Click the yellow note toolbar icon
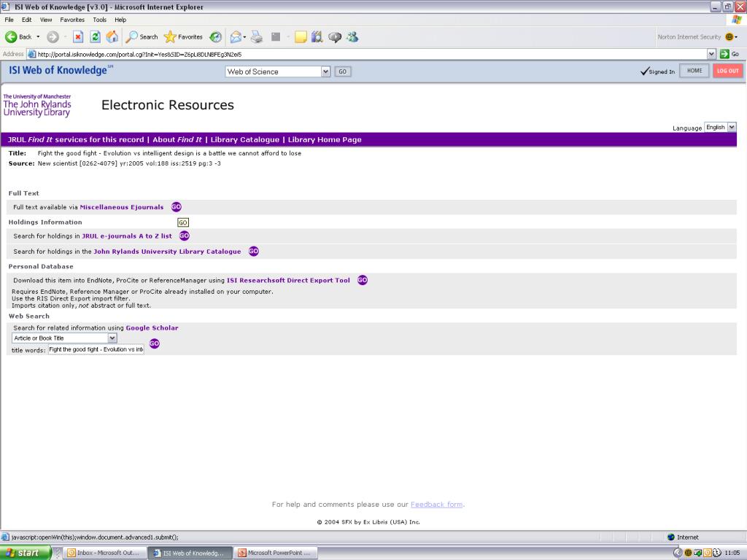The image size is (747, 560). coord(301,36)
